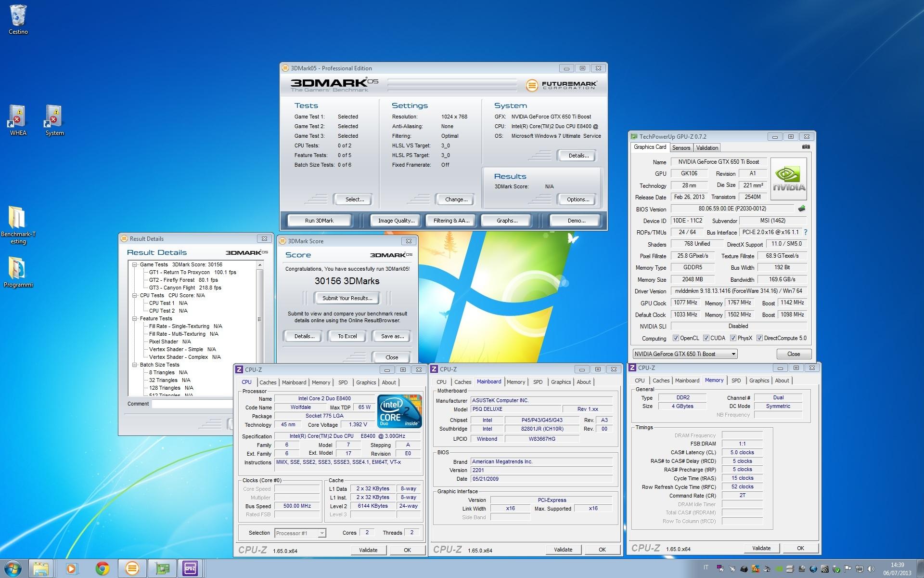
Task: Open About tab in the CPU-Z CPU window
Action: 389,382
